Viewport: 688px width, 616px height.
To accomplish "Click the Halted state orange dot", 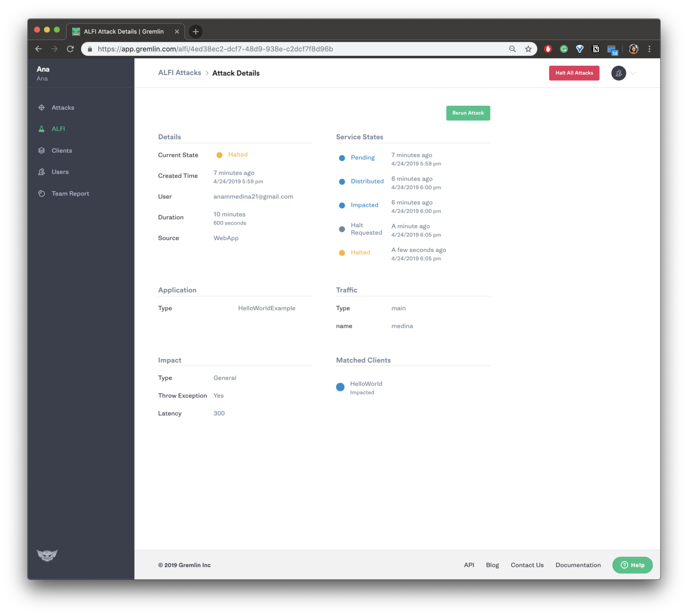I will [219, 155].
